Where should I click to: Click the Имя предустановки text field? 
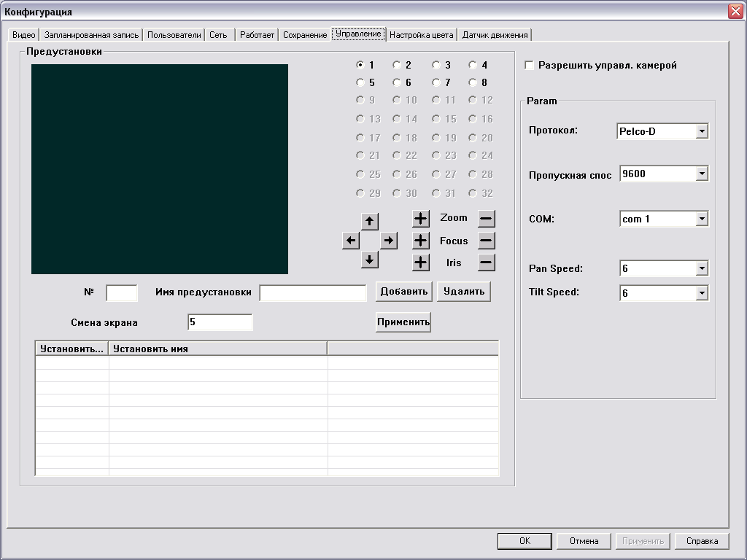(313, 293)
